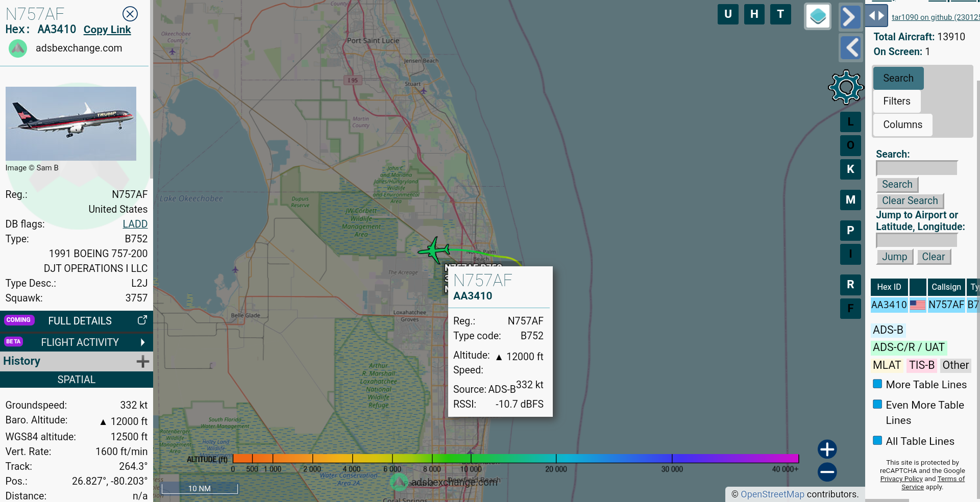The image size is (980, 502).
Task: Click the ADS-C/R / UAT legend label
Action: (x=909, y=347)
